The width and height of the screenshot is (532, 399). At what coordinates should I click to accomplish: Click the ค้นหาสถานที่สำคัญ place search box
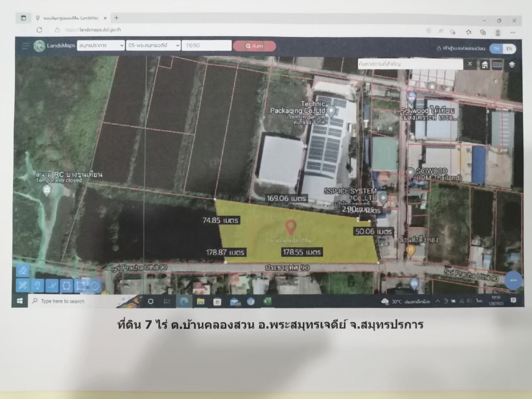tap(410, 64)
